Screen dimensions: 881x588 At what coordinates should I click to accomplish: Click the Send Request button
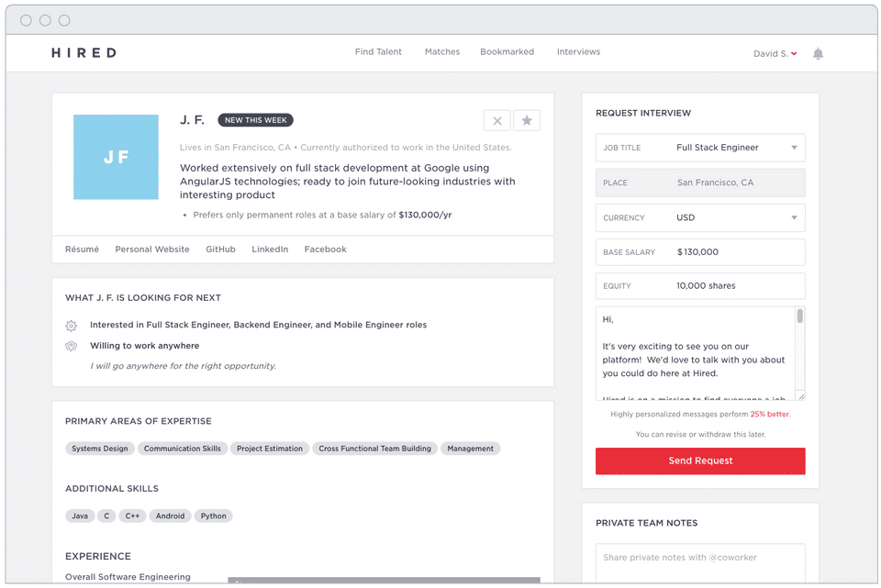point(700,461)
